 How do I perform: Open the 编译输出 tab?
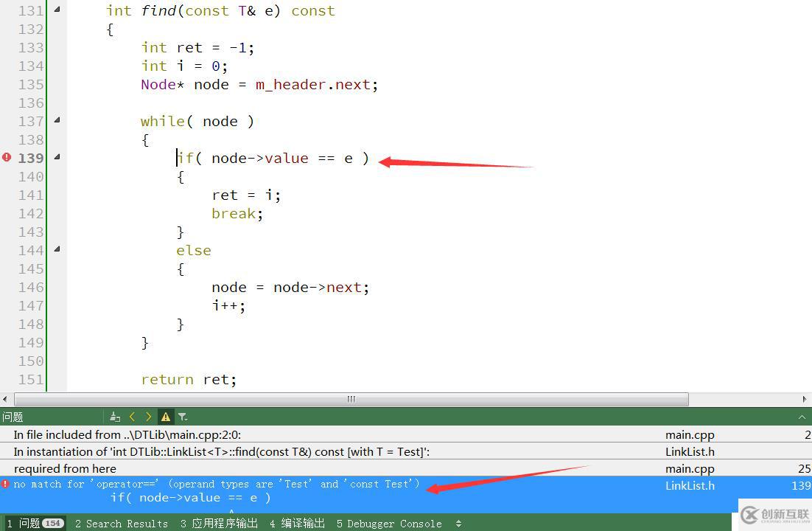tap(297, 523)
